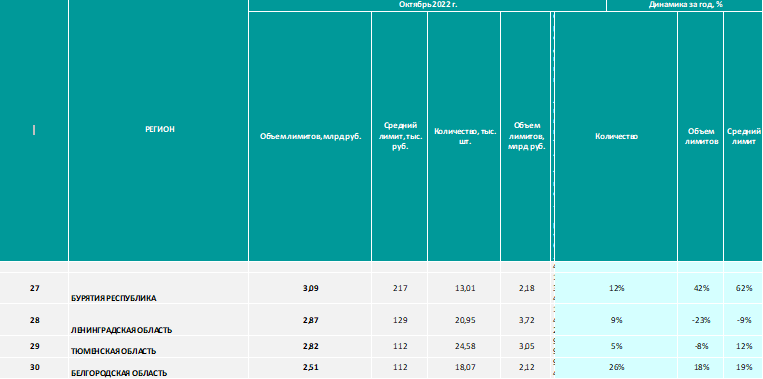Image resolution: width=763 pixels, height=379 pixels.
Task: Click the value 3,05 in Тюменская row
Action: coord(526,346)
